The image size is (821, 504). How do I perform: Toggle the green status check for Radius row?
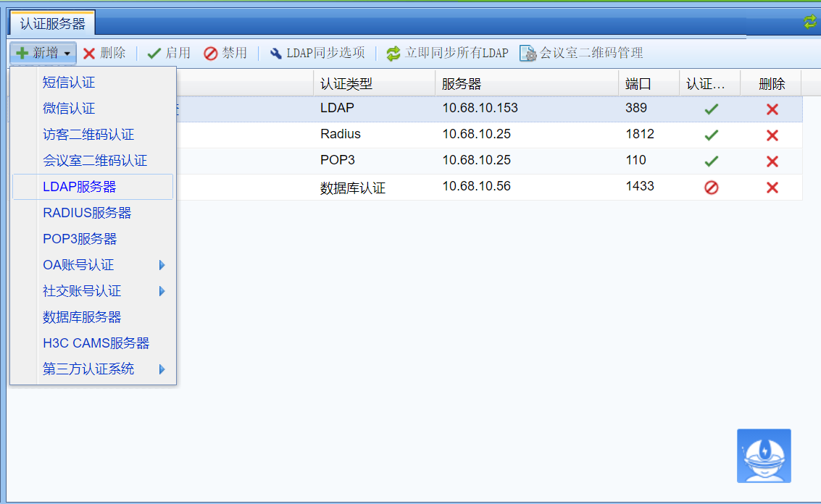pyautogui.click(x=712, y=135)
